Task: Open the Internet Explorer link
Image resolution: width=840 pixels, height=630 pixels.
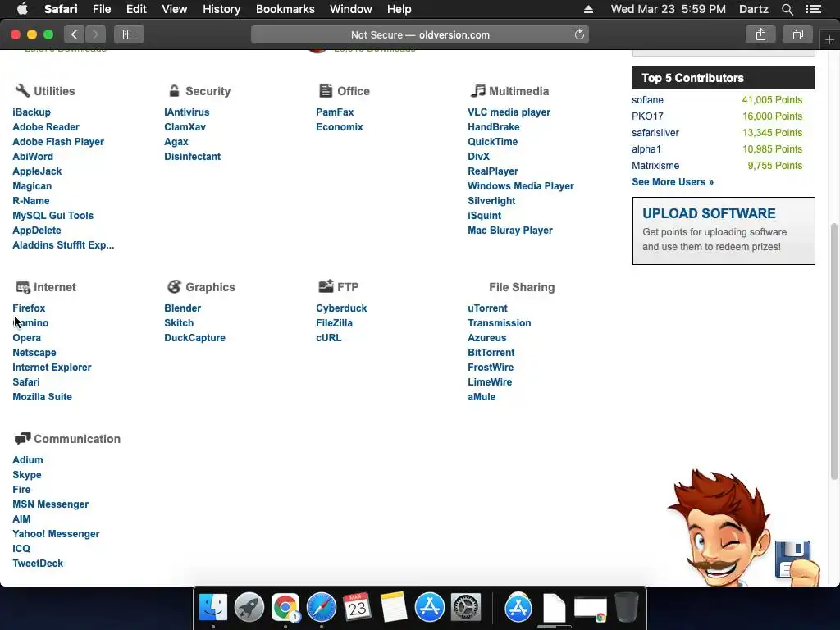Action: 52,367
